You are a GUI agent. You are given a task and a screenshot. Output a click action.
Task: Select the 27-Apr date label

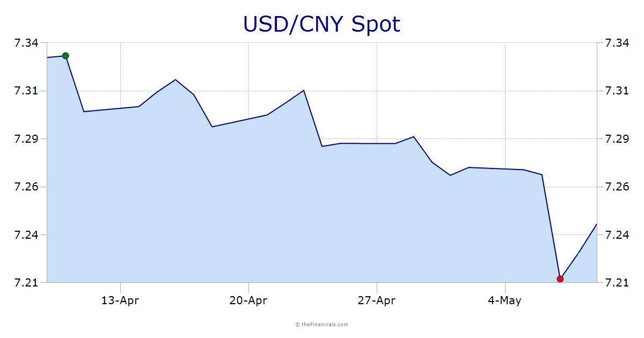pyautogui.click(x=377, y=300)
